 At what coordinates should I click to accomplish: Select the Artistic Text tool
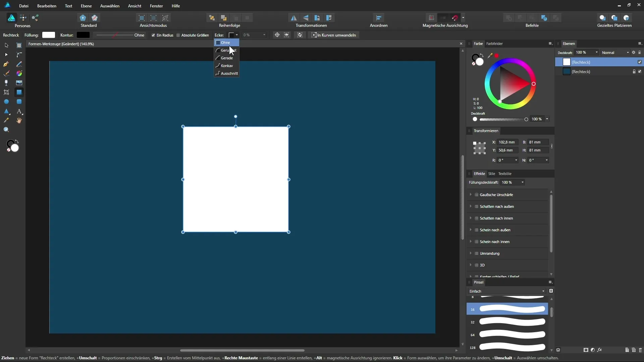click(19, 111)
